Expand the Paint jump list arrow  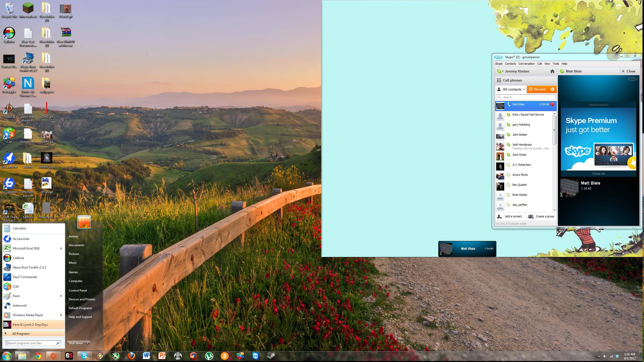coord(61,296)
